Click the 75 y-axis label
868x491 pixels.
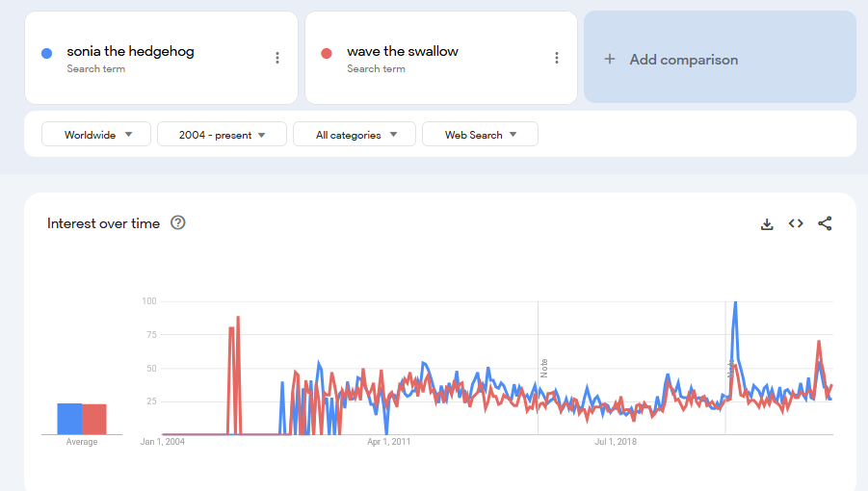tap(151, 334)
